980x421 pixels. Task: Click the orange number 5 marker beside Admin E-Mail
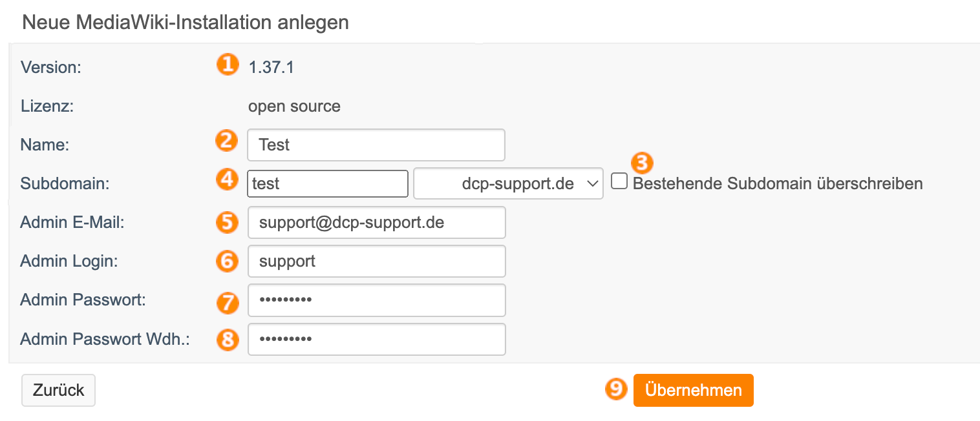pyautogui.click(x=227, y=221)
